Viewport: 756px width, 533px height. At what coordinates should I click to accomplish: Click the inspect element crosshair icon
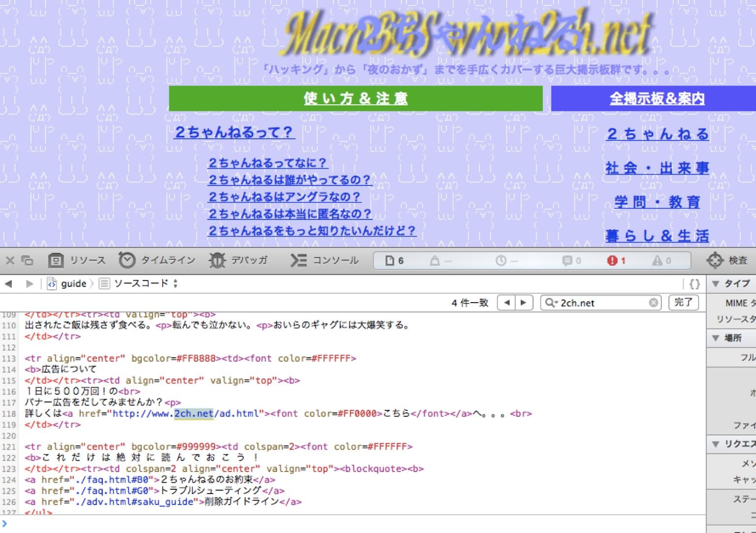point(715,260)
